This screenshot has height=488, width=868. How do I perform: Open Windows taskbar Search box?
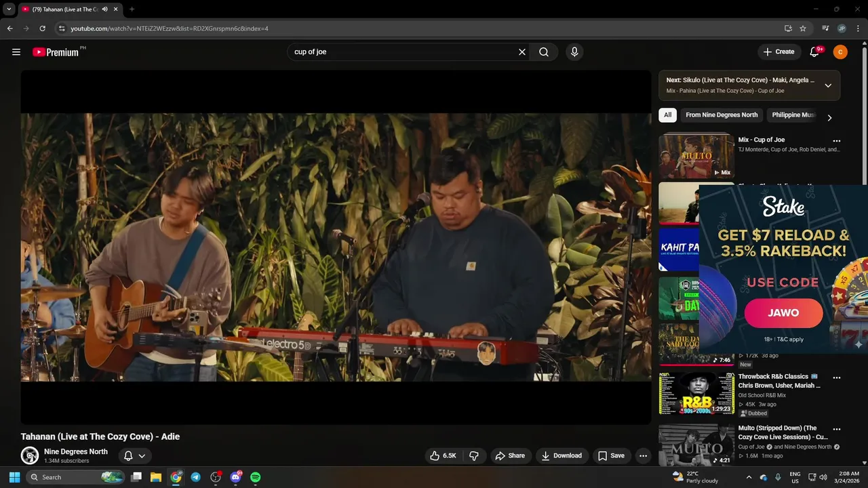[x=76, y=477]
